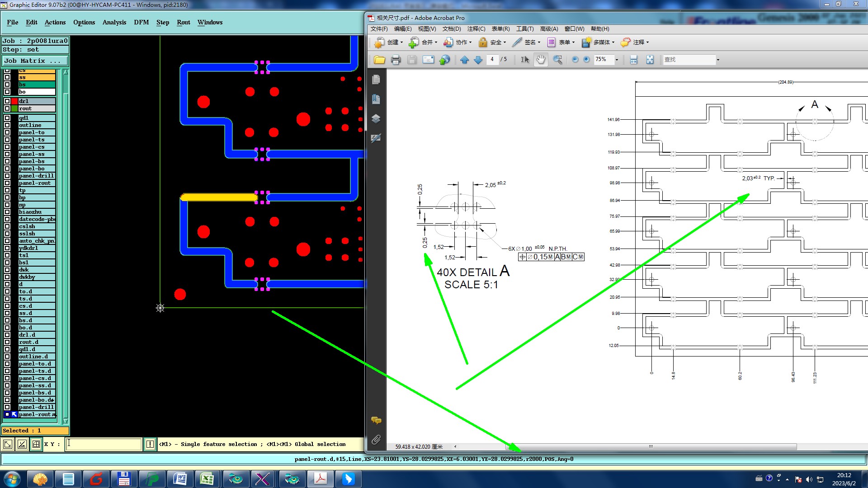Open the Layers navigation pane icon
The height and width of the screenshot is (488, 868).
tap(376, 119)
